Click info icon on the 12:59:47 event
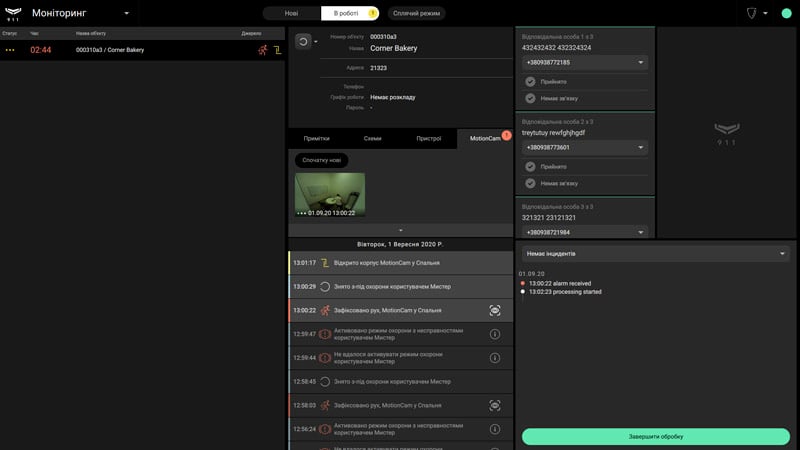This screenshot has width=800, height=450. [x=494, y=334]
